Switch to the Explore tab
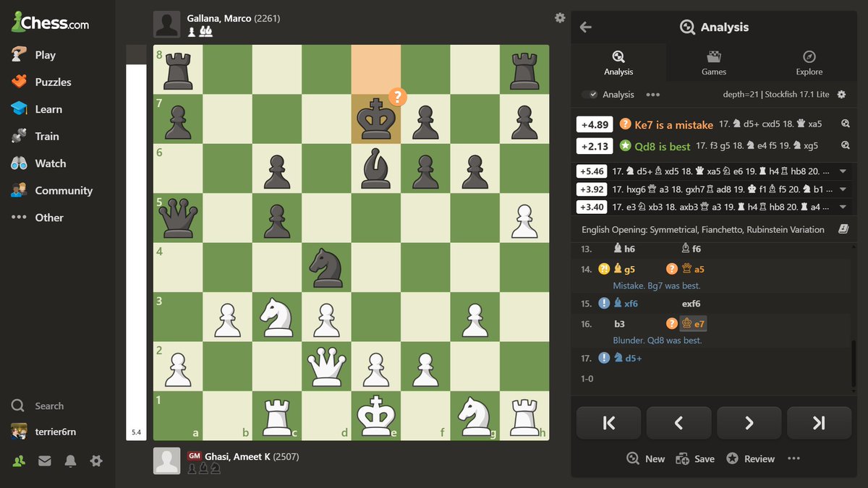 pos(809,61)
